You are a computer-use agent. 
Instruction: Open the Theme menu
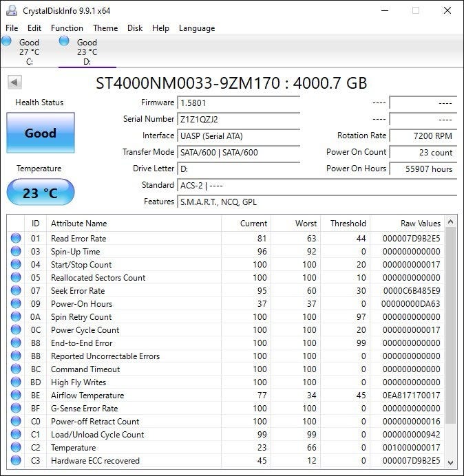105,28
